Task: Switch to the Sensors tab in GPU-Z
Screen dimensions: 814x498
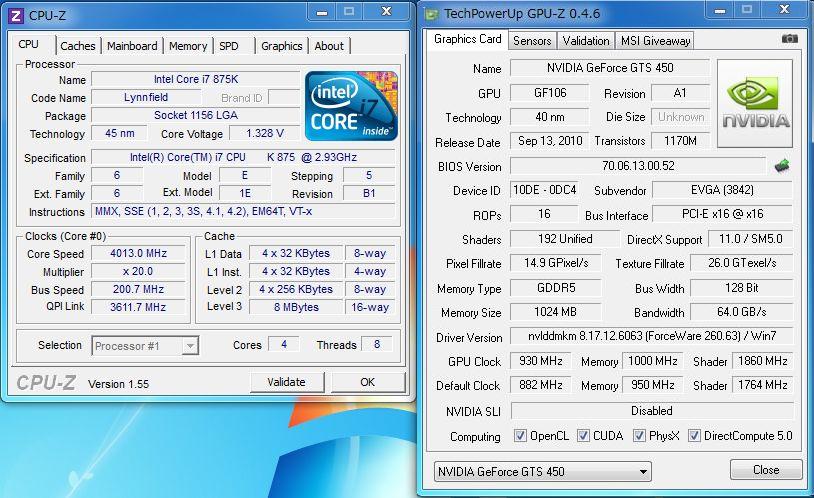Action: pos(532,41)
